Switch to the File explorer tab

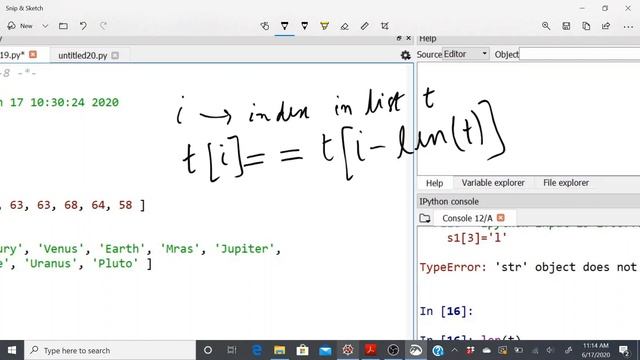click(x=566, y=183)
